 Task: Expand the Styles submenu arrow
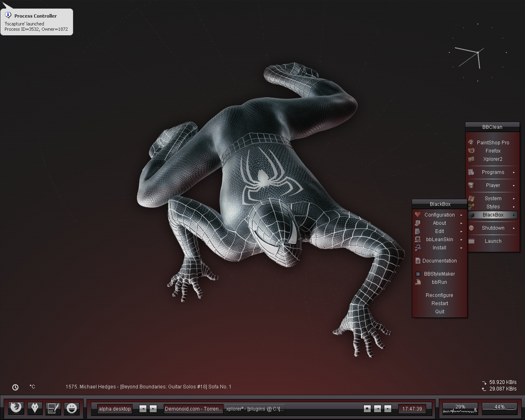pos(514,207)
